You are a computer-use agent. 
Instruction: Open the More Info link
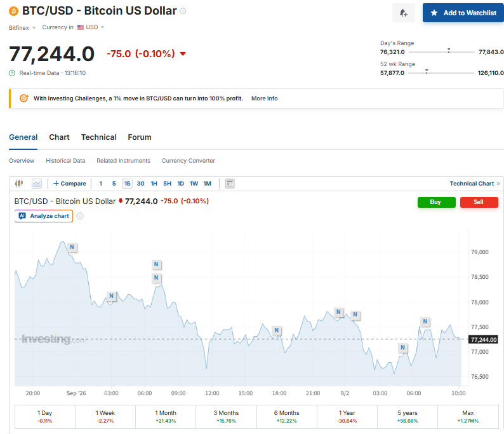[264, 98]
